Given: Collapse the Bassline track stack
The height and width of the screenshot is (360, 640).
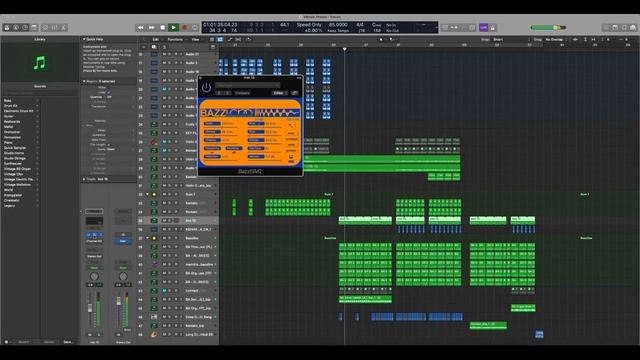Looking at the screenshot, I should (x=147, y=238).
